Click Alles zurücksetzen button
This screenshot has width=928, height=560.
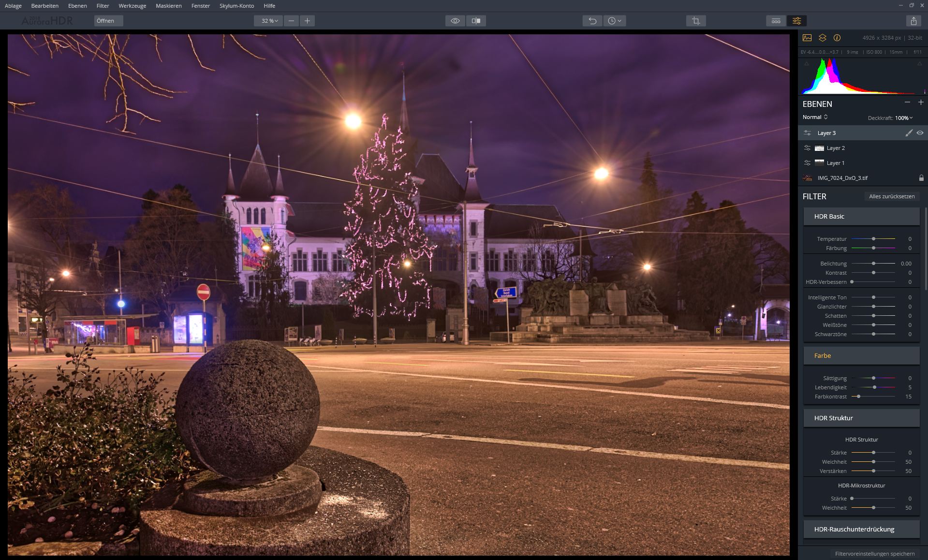892,196
